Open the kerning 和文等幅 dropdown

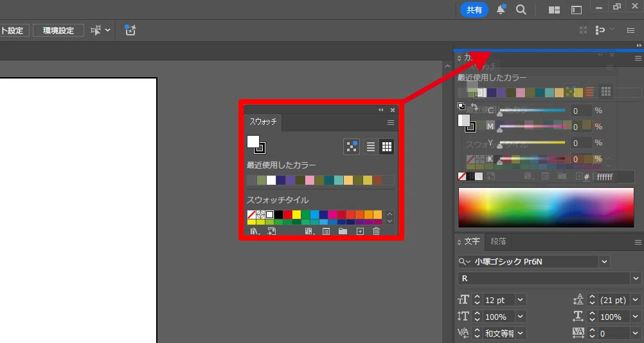tap(521, 333)
